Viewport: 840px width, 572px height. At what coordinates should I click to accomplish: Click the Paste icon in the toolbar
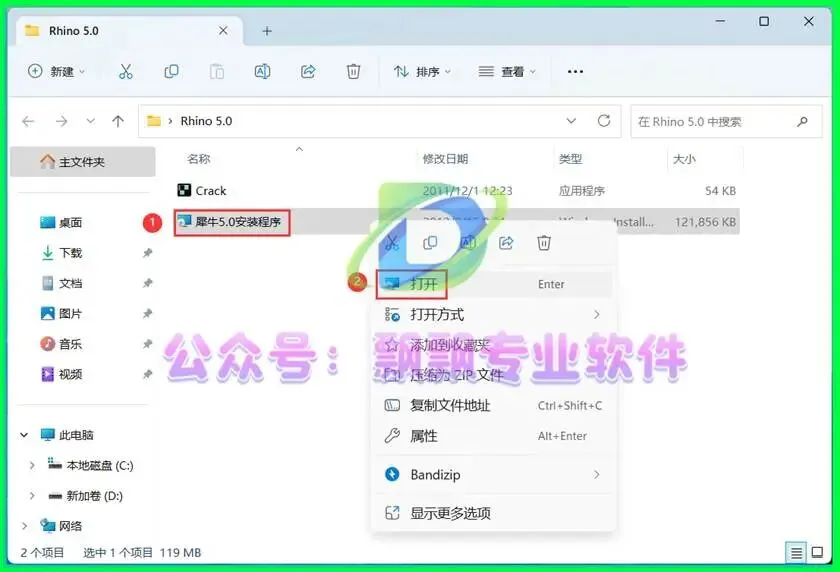point(216,71)
